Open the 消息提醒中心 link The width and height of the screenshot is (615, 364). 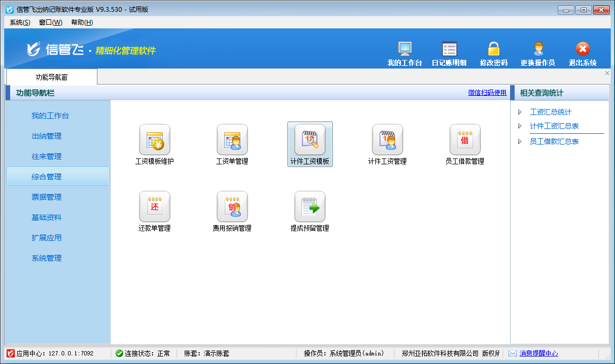[x=538, y=353]
